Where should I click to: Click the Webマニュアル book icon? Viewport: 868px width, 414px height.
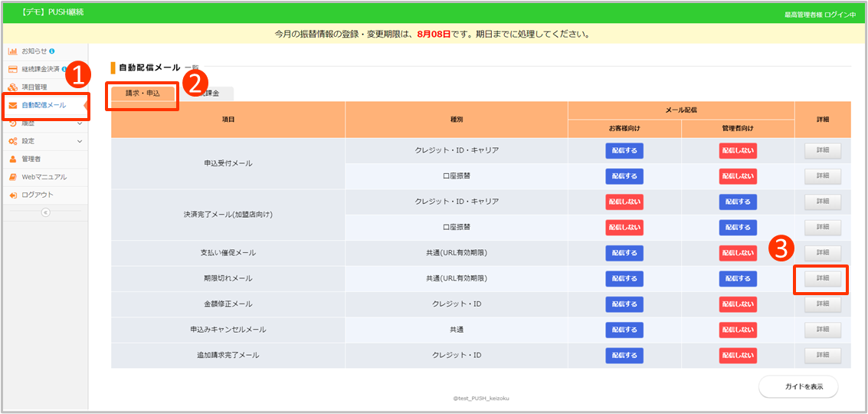click(13, 177)
